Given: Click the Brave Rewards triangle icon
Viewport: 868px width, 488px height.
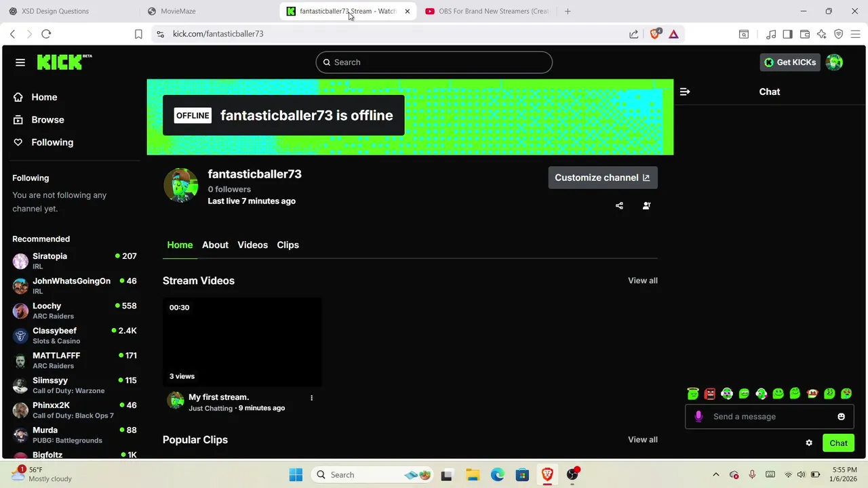Looking at the screenshot, I should click(x=673, y=34).
